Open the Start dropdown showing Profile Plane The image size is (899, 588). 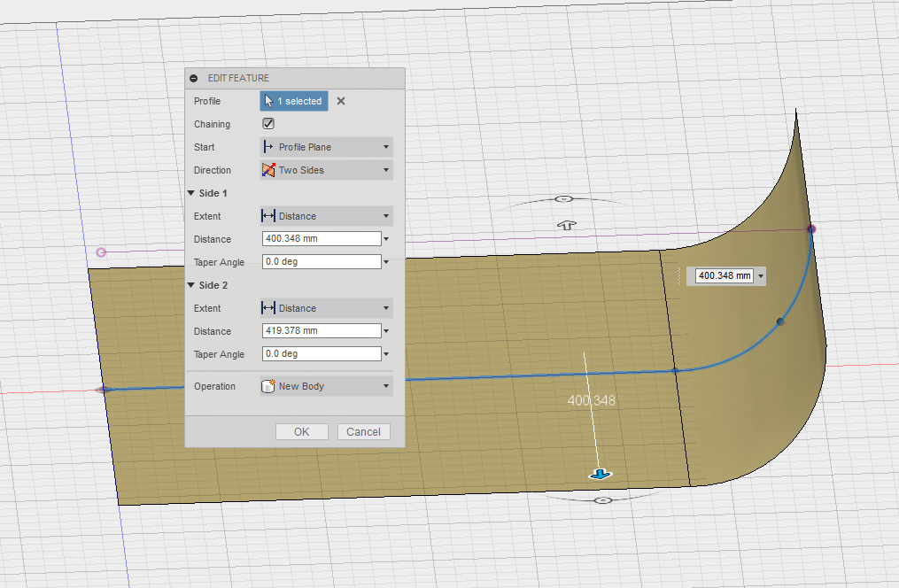(327, 147)
